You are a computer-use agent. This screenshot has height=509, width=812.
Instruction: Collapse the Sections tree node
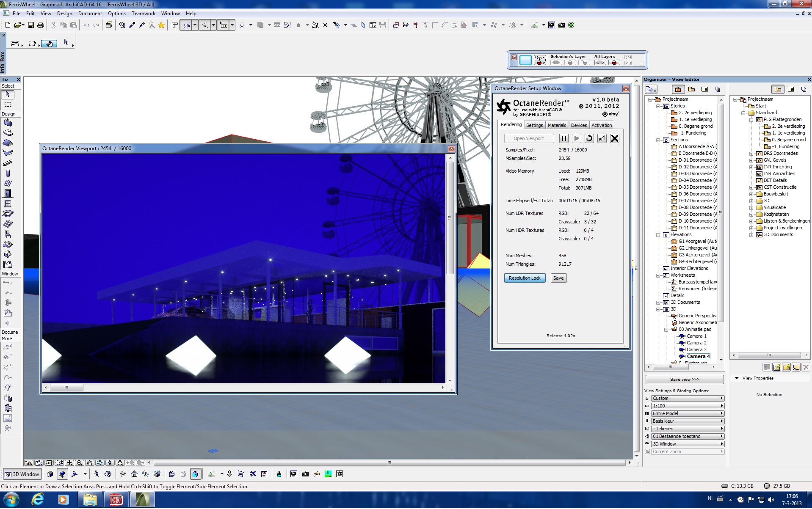pos(658,140)
